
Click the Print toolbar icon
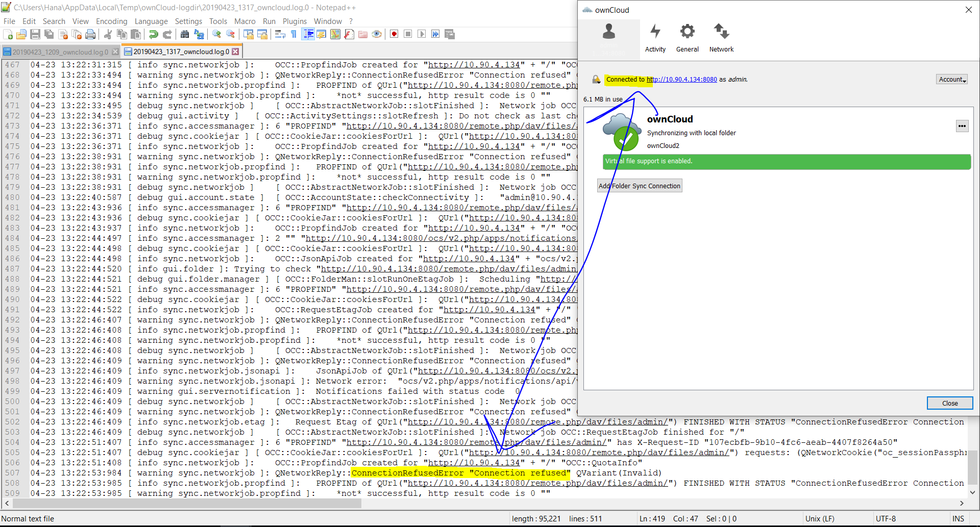pyautogui.click(x=91, y=34)
